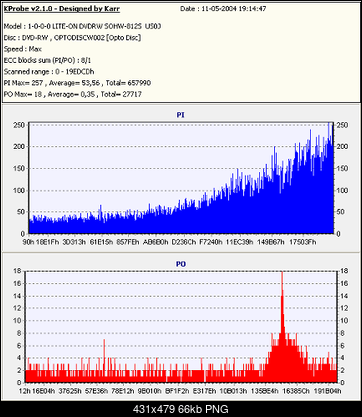362x417 pixels.
Task: Click the "18E1Fh" PI x-axis label
Action: click(48, 242)
